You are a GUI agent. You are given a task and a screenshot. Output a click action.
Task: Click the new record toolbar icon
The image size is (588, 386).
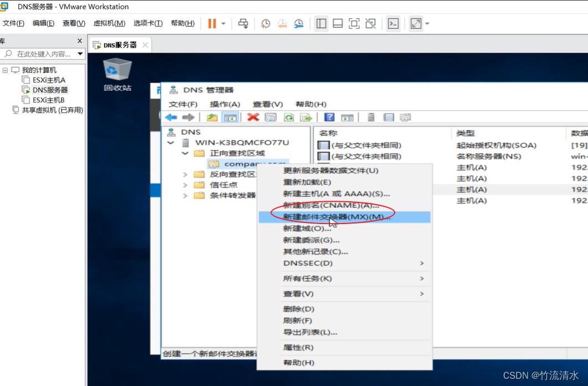405,118
